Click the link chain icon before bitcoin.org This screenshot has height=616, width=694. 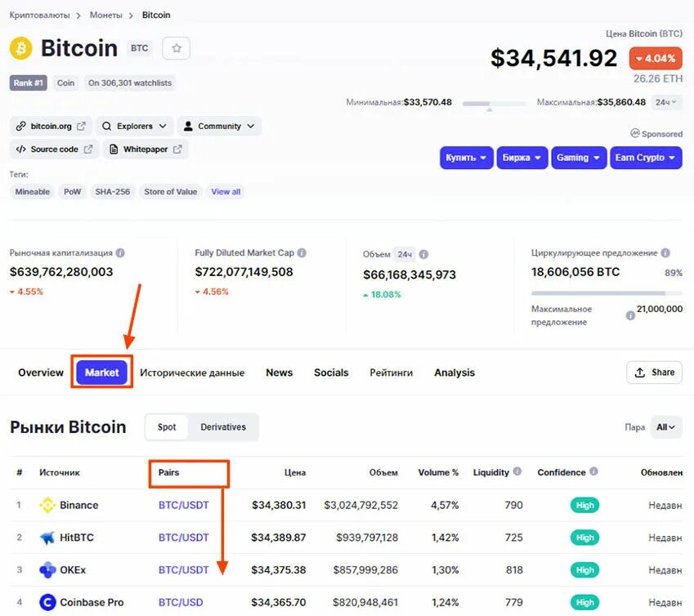coord(20,126)
